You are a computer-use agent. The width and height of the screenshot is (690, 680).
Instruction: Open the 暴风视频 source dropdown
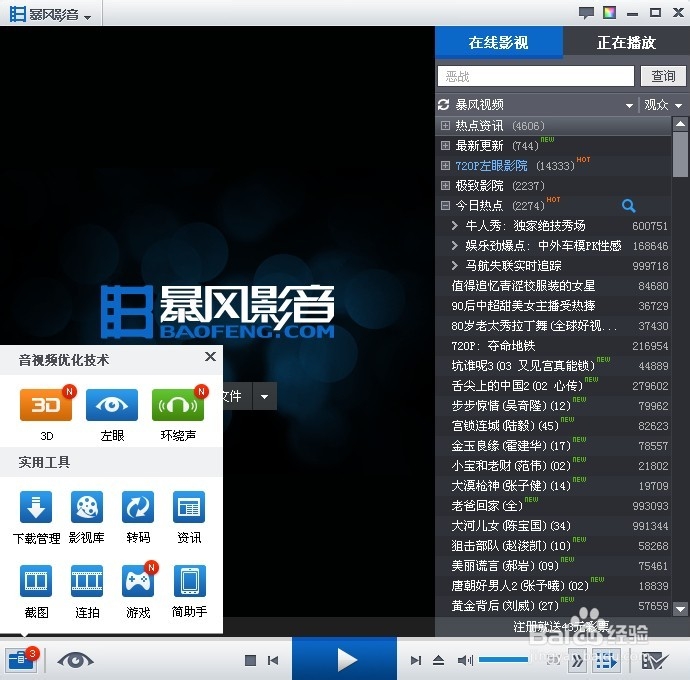click(629, 106)
